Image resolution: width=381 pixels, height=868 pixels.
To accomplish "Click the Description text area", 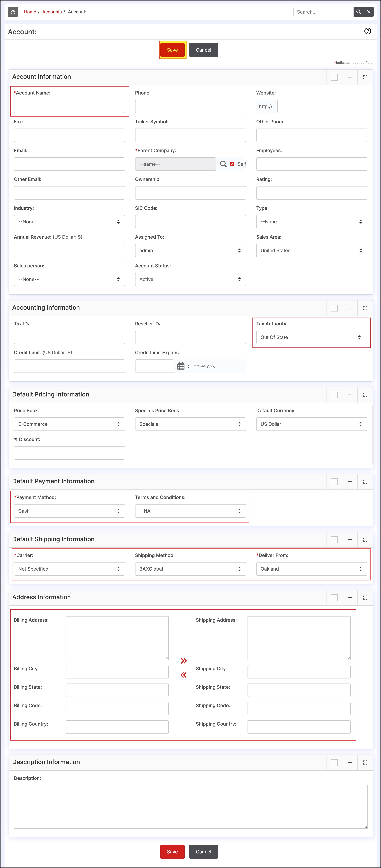I will point(190,807).
